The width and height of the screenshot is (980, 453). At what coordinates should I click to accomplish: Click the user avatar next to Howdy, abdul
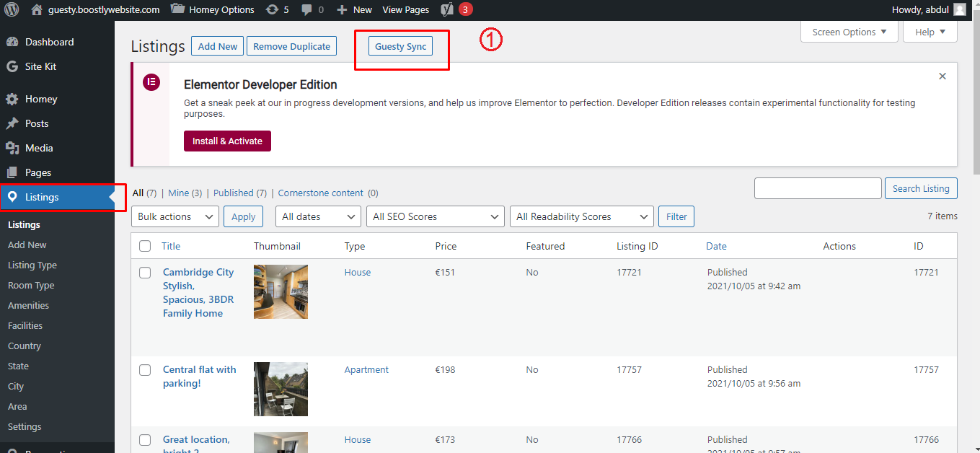pyautogui.click(x=959, y=9)
